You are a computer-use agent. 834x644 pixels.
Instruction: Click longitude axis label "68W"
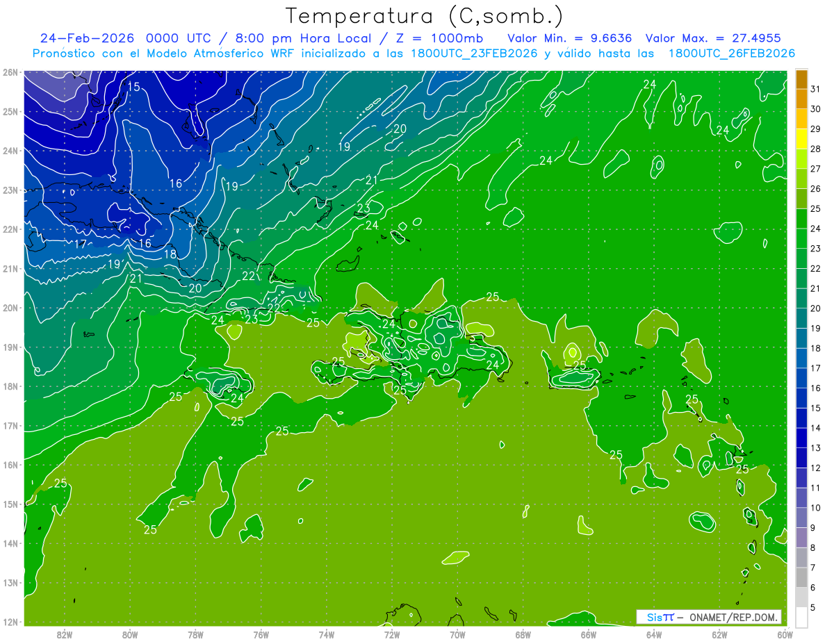tap(523, 635)
